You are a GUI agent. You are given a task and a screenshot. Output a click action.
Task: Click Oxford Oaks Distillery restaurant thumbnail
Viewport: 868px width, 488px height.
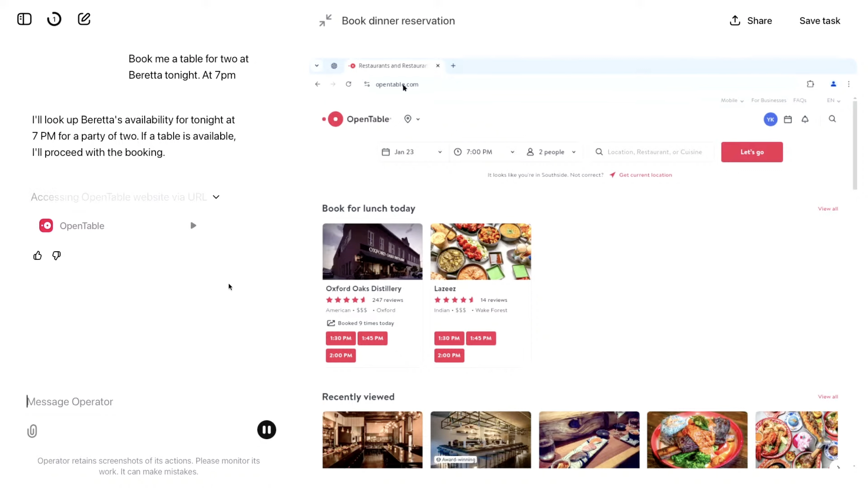click(372, 251)
